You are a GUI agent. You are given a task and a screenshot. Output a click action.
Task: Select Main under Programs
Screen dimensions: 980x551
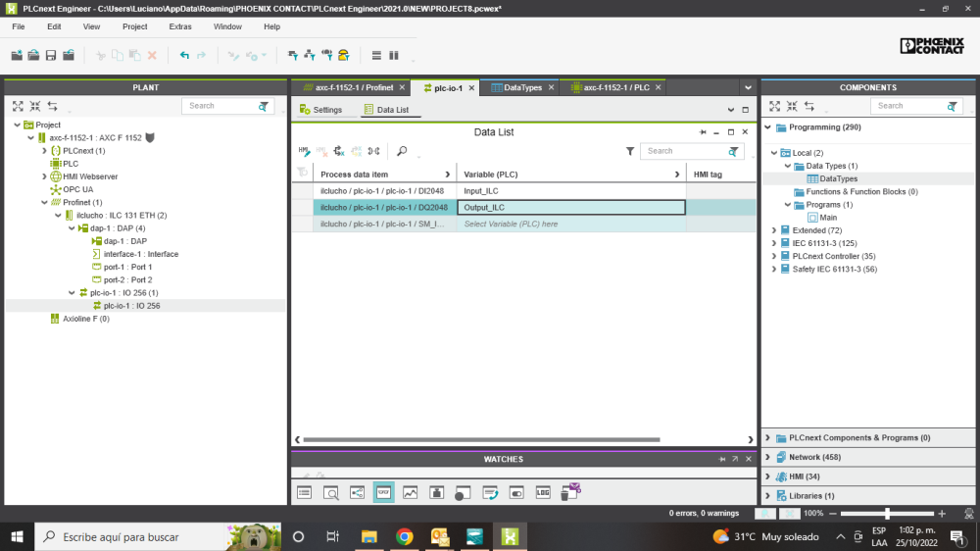[x=828, y=218]
